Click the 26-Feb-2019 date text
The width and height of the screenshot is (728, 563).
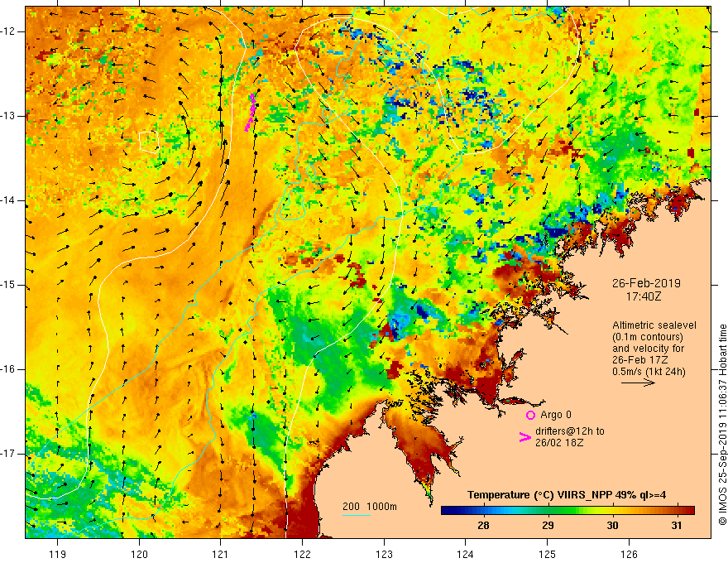pos(646,283)
